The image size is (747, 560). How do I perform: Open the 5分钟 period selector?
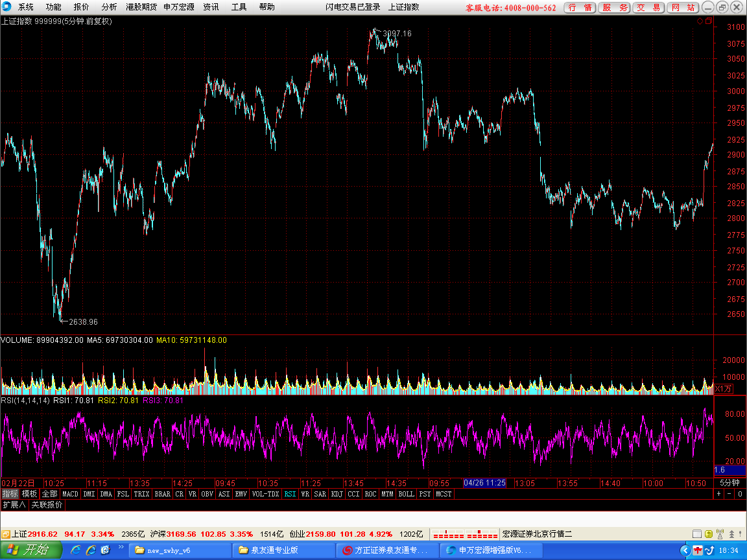click(x=730, y=483)
